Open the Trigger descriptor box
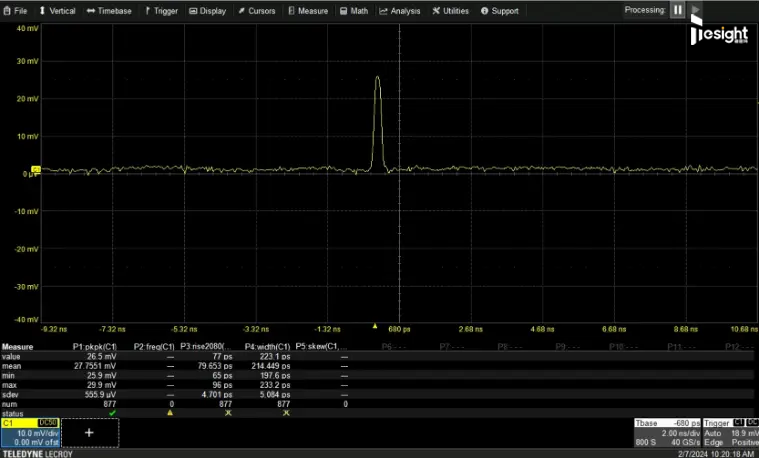760x458 pixels. pos(731,433)
